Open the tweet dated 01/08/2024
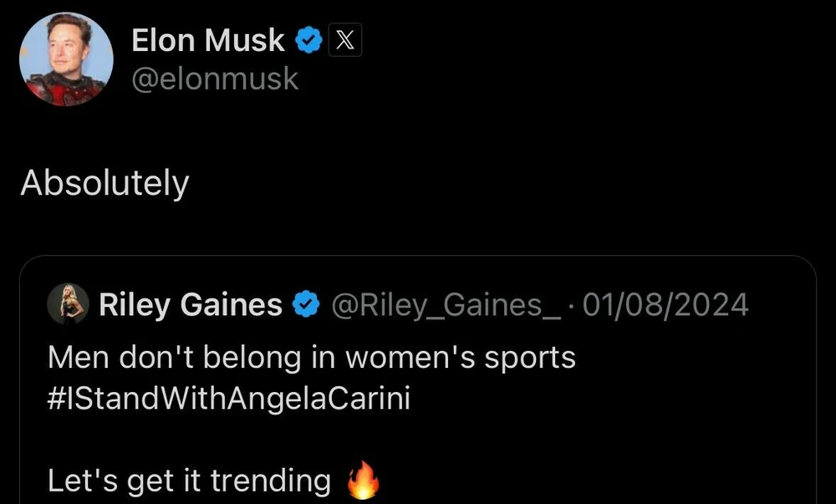 click(666, 304)
